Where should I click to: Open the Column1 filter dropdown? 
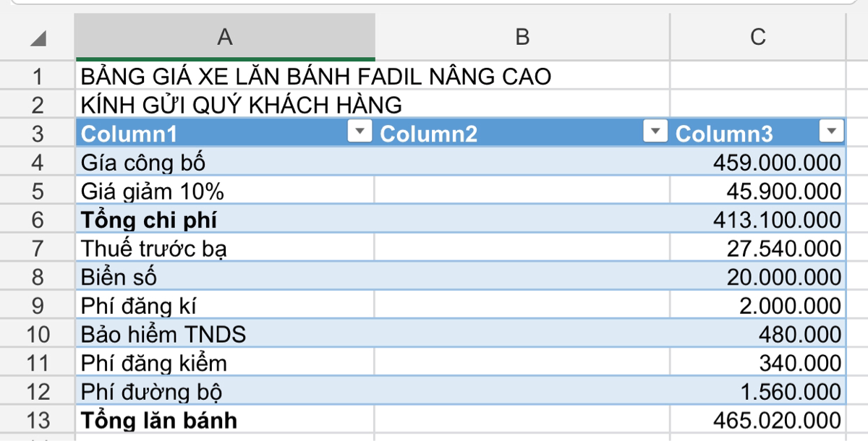coord(360,131)
